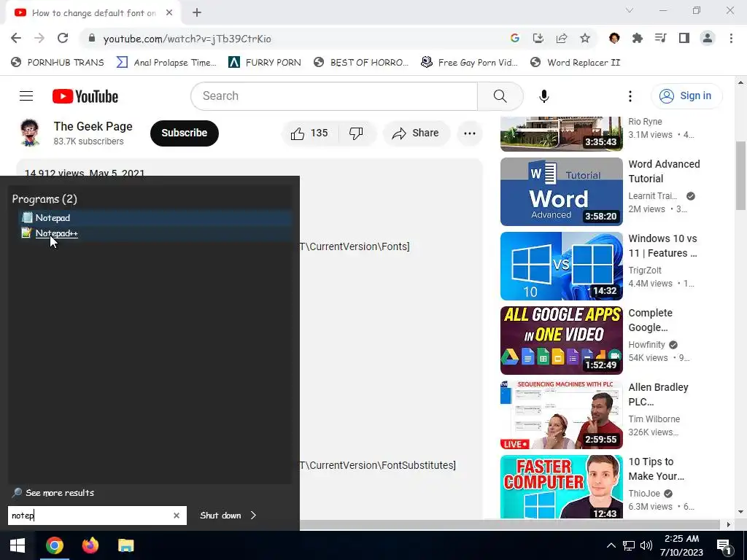747x560 pixels.
Task: Go to YouTube home via logo
Action: coord(85,96)
